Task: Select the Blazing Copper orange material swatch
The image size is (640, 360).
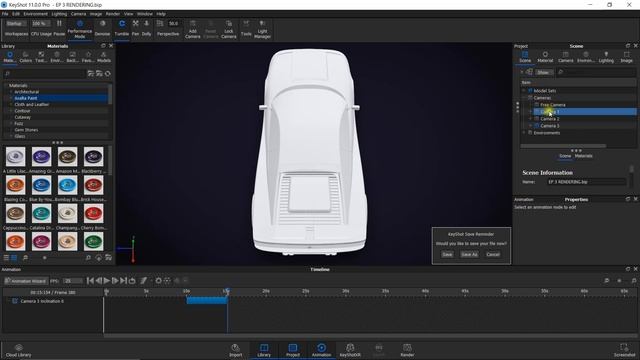Action: [15, 185]
